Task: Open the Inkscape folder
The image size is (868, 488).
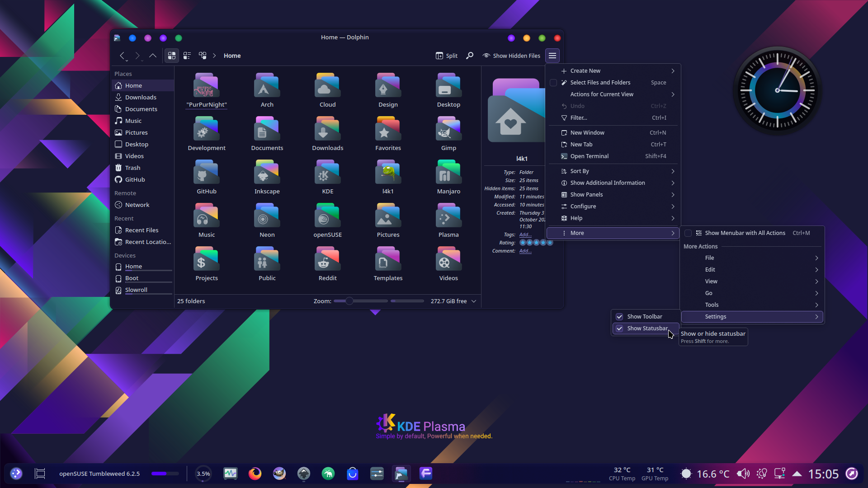Action: tap(267, 177)
